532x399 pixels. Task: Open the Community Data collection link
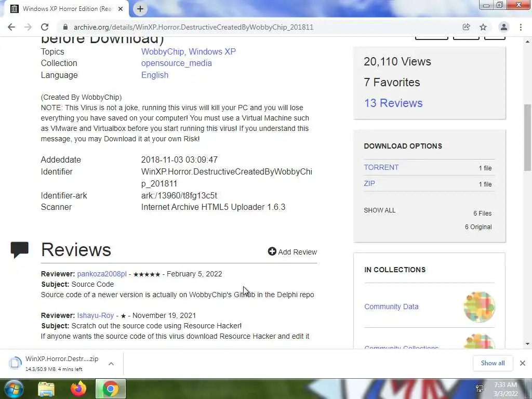pyautogui.click(x=391, y=307)
